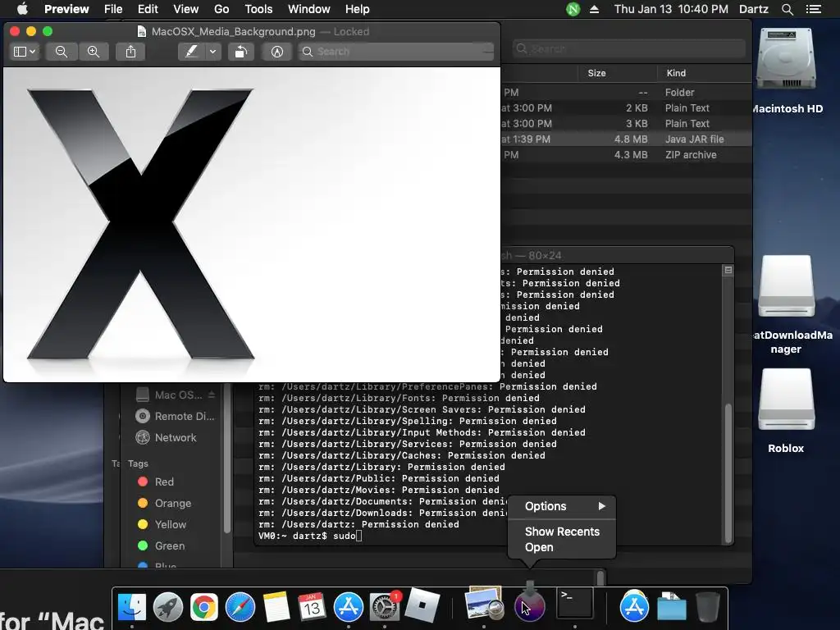Select the Red tag in Finder sidebar
Image resolution: width=840 pixels, height=630 pixels.
[x=156, y=482]
